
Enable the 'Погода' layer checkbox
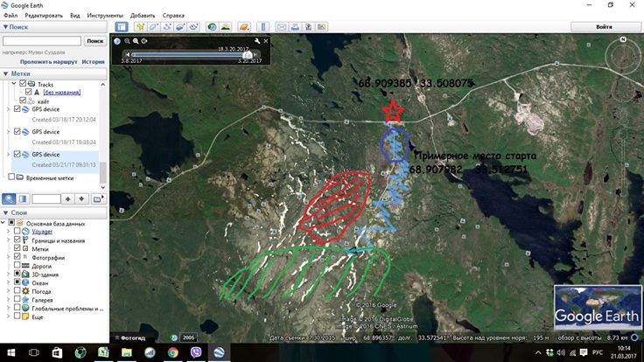click(17, 290)
